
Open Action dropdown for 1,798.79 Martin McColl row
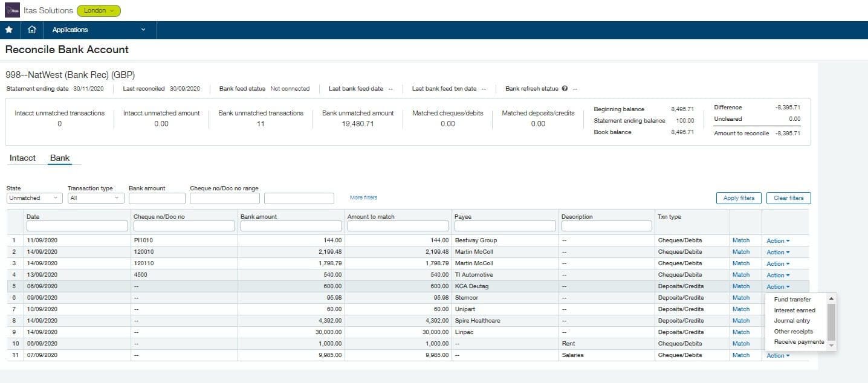coord(778,263)
